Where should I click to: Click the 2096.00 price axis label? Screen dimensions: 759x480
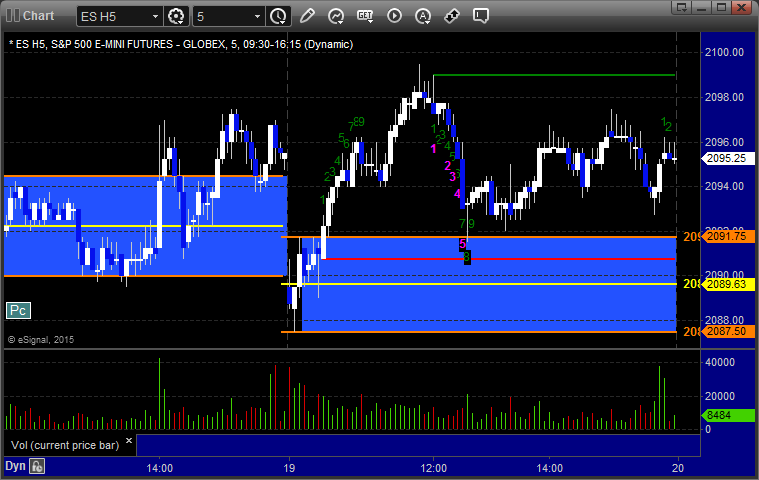[x=724, y=142]
